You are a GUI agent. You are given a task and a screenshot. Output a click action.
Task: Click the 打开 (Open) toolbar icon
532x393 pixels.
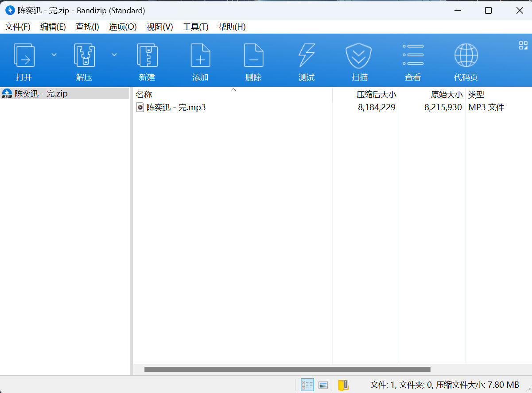click(24, 55)
